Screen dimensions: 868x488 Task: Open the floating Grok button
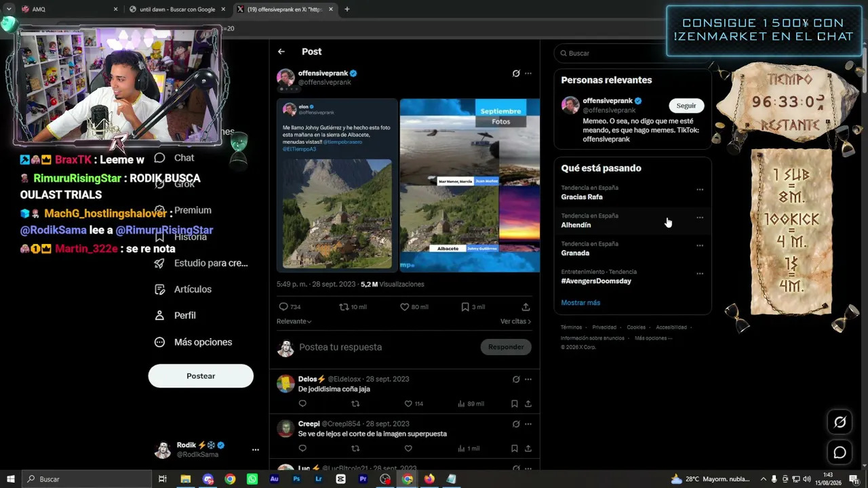tap(840, 422)
